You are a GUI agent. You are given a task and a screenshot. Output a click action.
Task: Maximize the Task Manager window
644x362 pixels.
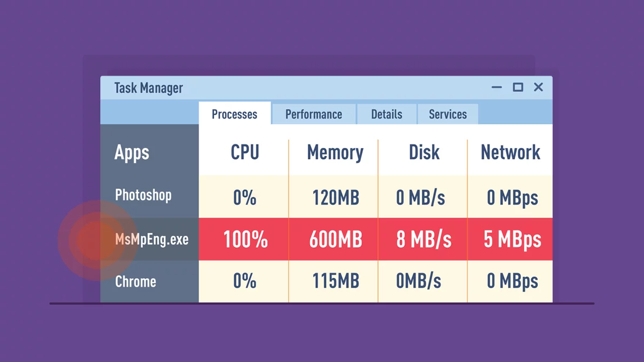click(x=518, y=87)
